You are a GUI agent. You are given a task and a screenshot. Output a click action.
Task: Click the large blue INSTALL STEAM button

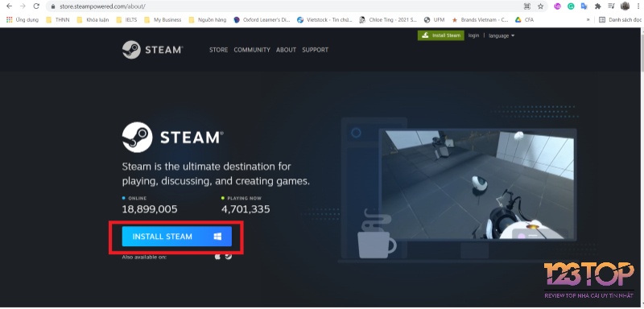(x=176, y=237)
